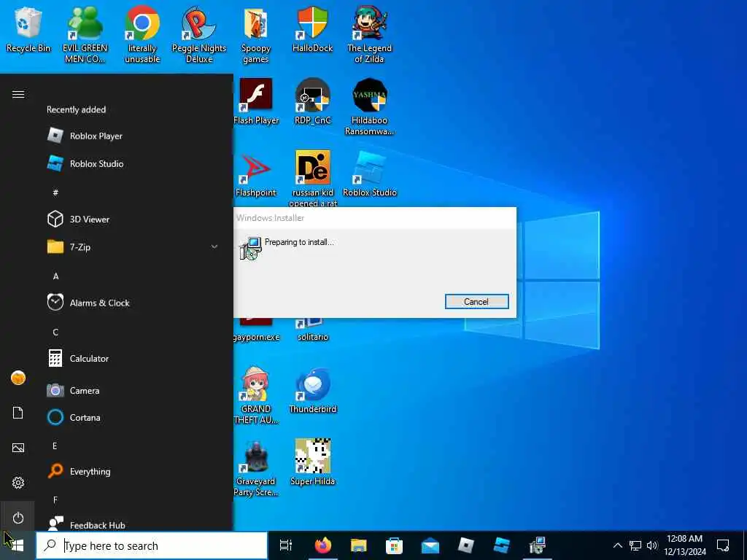The width and height of the screenshot is (747, 560).
Task: Open Microsoft Store from the taskbar
Action: pos(394,545)
